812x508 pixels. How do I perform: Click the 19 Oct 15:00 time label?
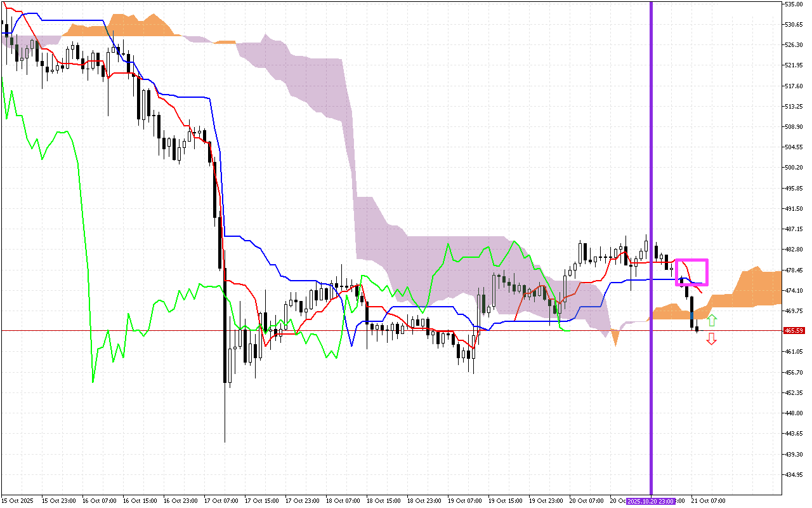pyautogui.click(x=506, y=501)
